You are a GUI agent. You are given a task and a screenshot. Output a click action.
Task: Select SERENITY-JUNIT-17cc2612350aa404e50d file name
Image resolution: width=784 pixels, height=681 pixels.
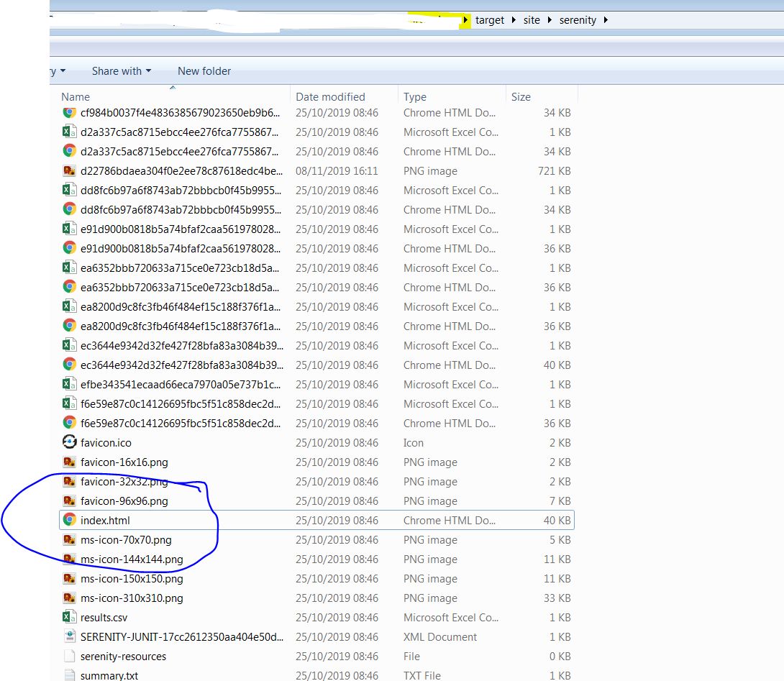point(182,636)
